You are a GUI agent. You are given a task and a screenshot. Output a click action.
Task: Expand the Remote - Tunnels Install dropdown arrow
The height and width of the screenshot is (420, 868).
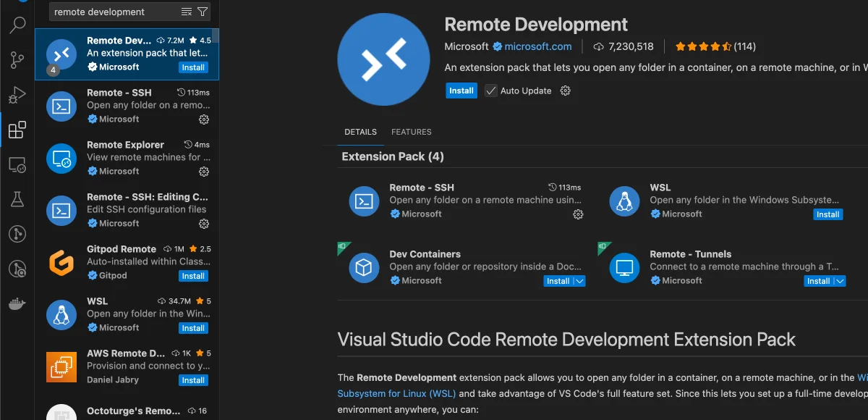(840, 281)
